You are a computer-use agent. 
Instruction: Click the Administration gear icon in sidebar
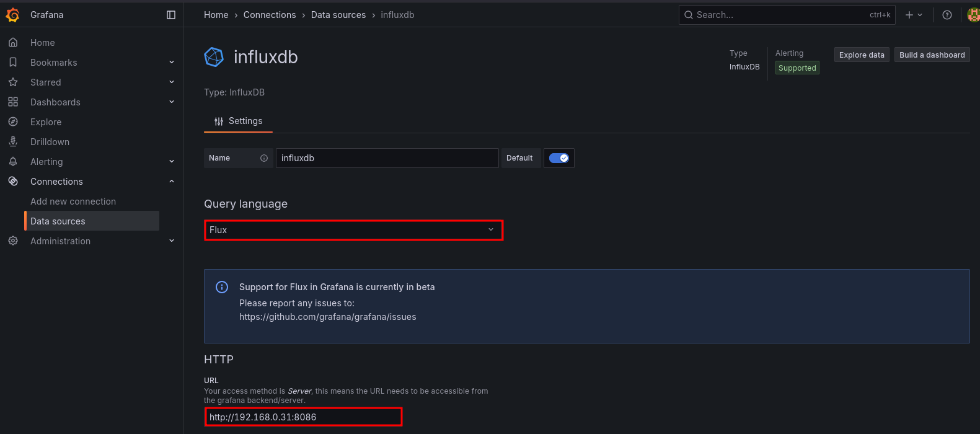13,241
